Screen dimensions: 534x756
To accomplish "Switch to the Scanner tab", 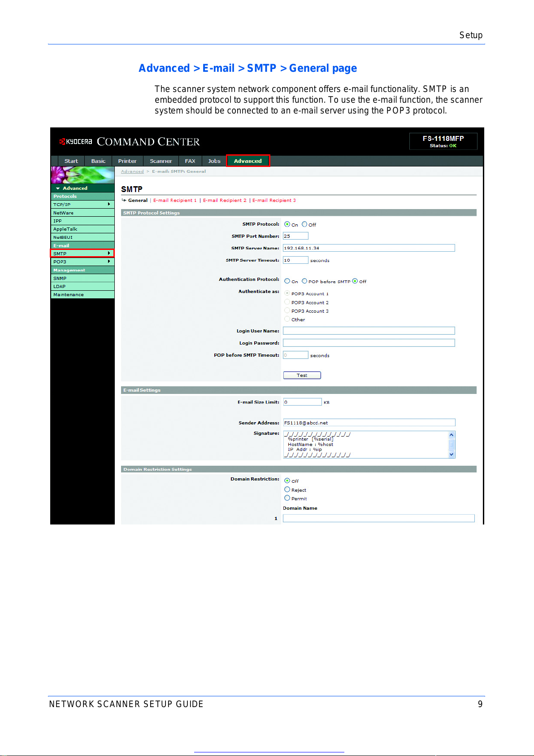I will point(161,161).
